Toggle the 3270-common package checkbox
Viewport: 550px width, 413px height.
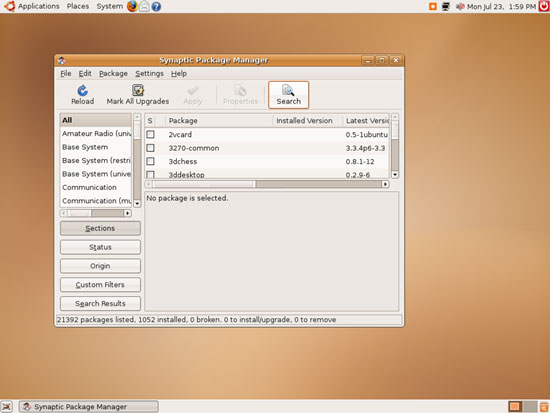coord(150,148)
